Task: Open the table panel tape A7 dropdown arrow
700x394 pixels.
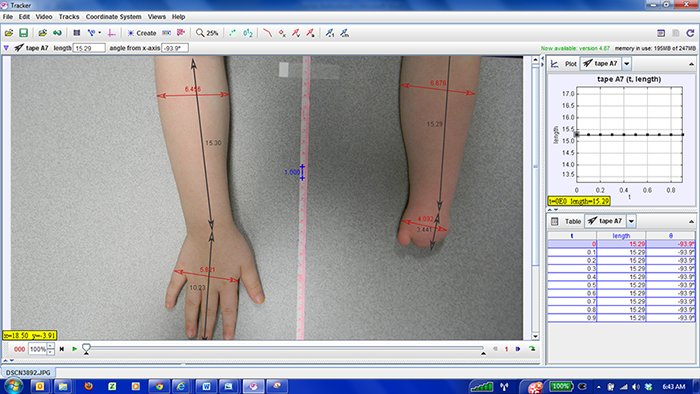Action: point(631,221)
